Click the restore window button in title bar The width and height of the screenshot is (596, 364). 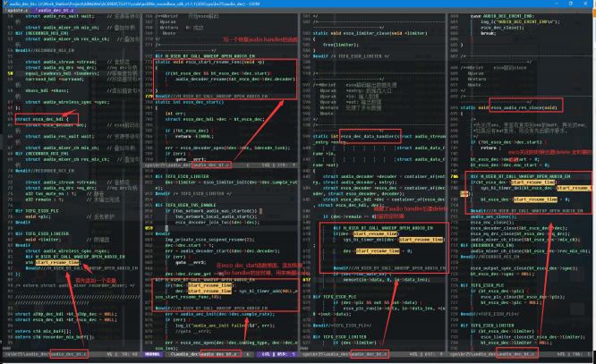tap(571, 4)
